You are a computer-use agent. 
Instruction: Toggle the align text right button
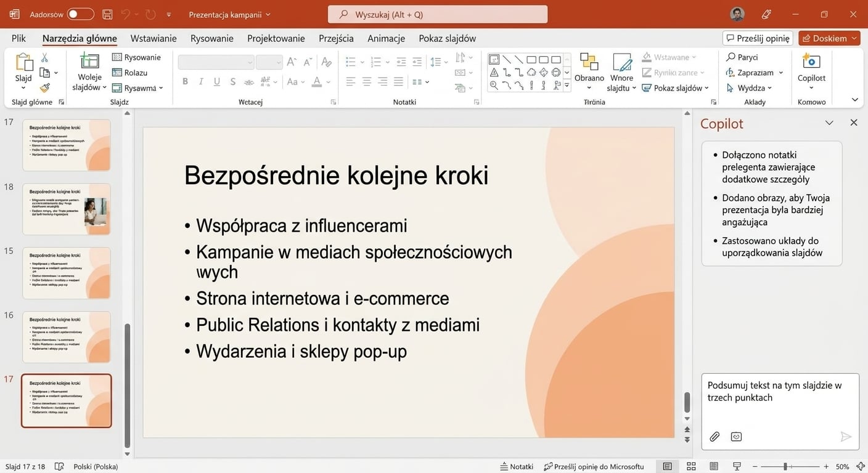tap(383, 81)
